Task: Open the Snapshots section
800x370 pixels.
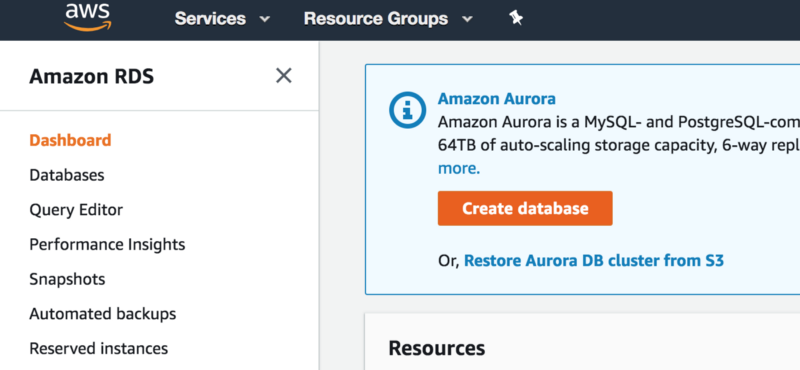Action: [67, 279]
